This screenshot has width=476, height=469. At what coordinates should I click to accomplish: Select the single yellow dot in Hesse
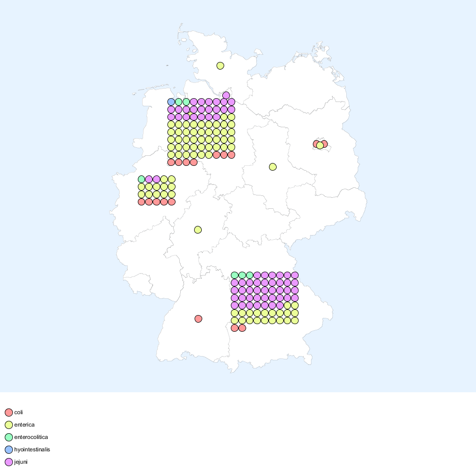[x=198, y=230]
